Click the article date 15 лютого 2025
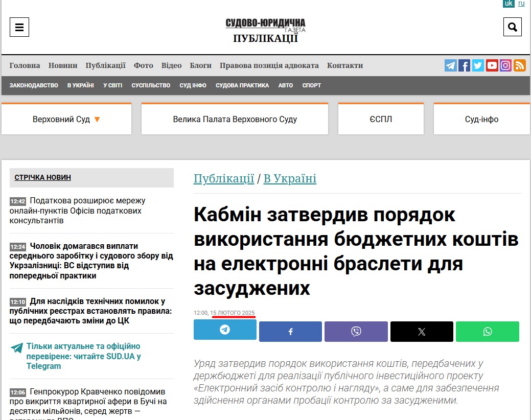 tap(233, 313)
